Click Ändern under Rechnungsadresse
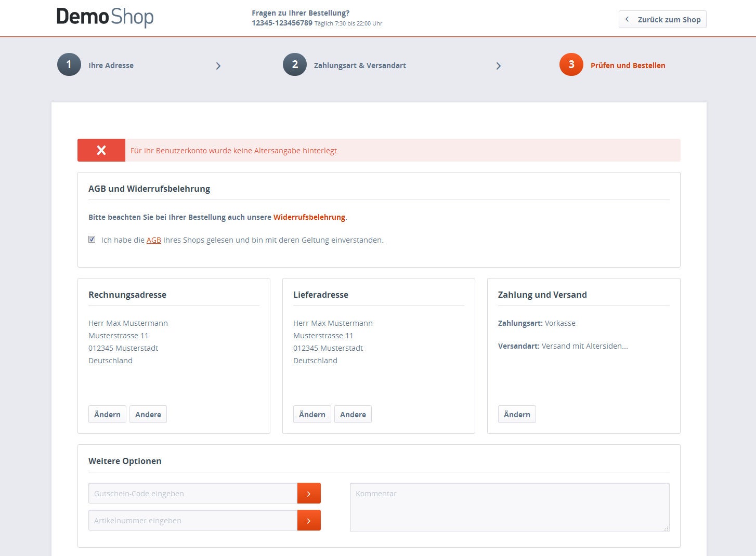 point(107,414)
